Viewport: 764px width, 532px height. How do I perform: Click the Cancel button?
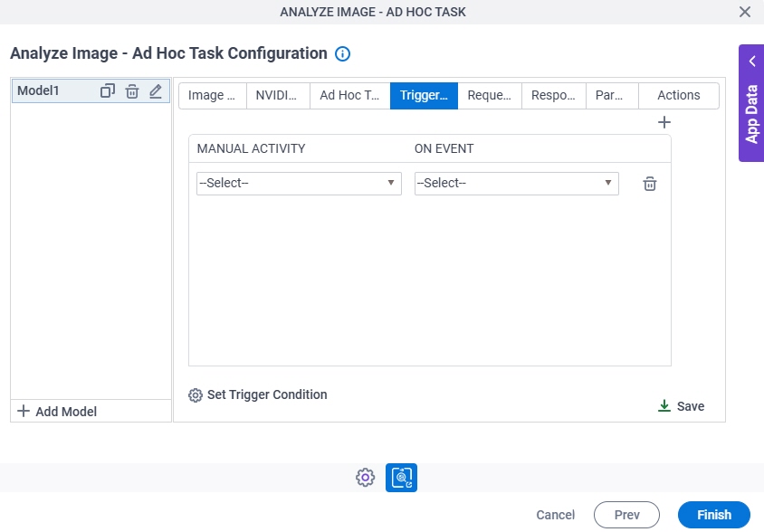(556, 515)
